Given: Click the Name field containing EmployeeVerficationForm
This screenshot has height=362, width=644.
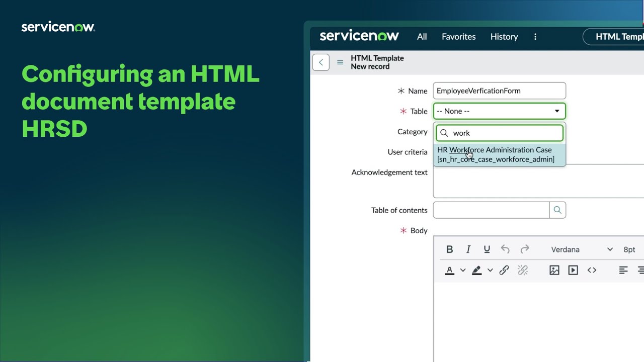Looking at the screenshot, I should pyautogui.click(x=499, y=90).
